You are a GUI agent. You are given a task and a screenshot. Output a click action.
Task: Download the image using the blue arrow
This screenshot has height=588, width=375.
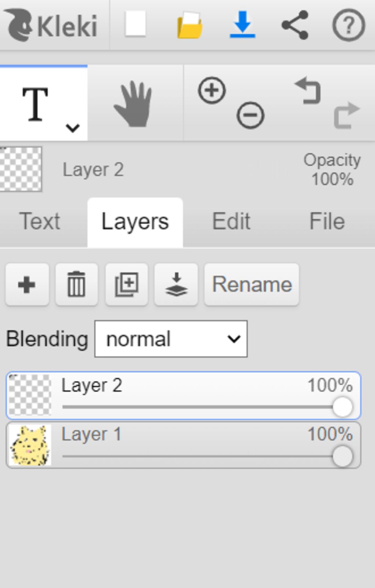242,25
